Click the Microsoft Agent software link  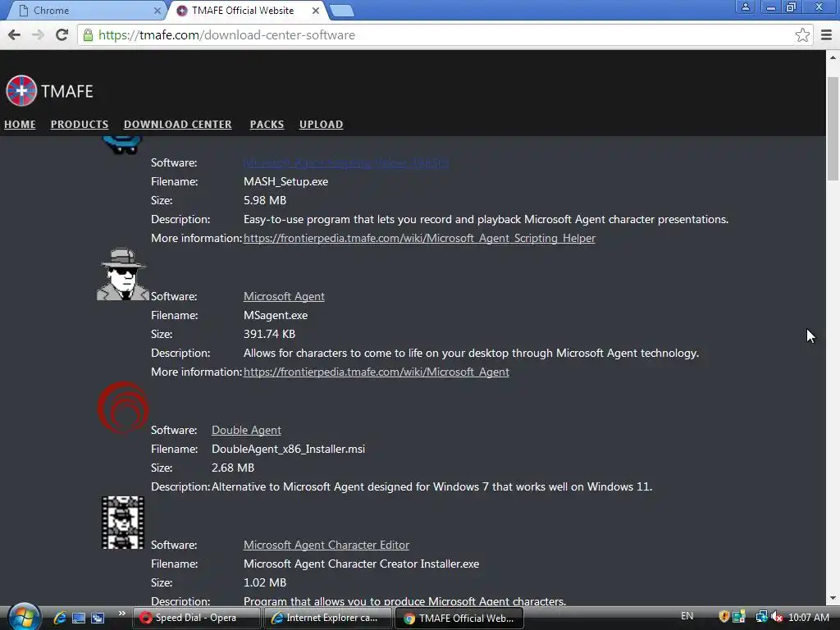pos(284,296)
